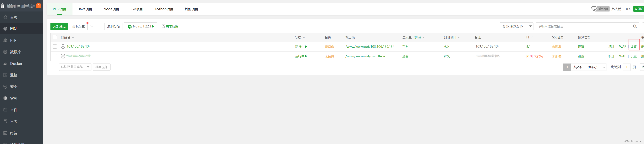Viewport: 644px width, 144px height.
Task: Click the 高级设置 button
Action: click(79, 26)
